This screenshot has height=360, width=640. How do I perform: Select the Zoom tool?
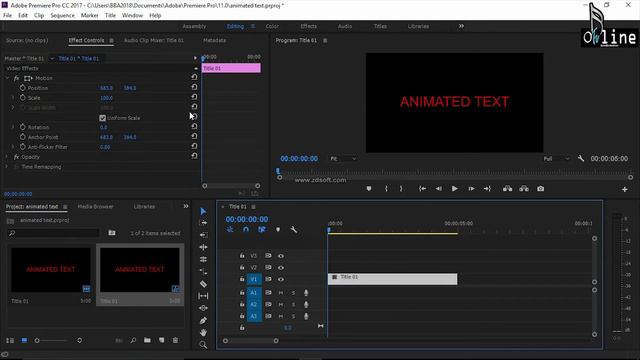point(203,345)
